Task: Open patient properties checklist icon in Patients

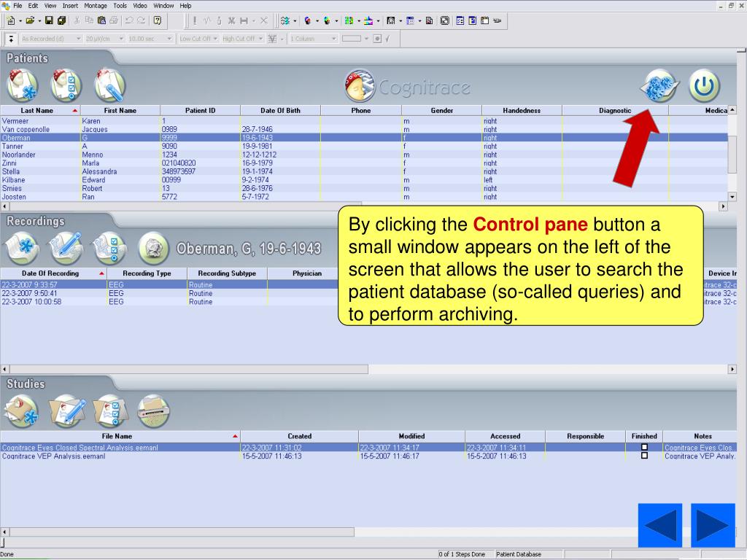Action: click(66, 86)
